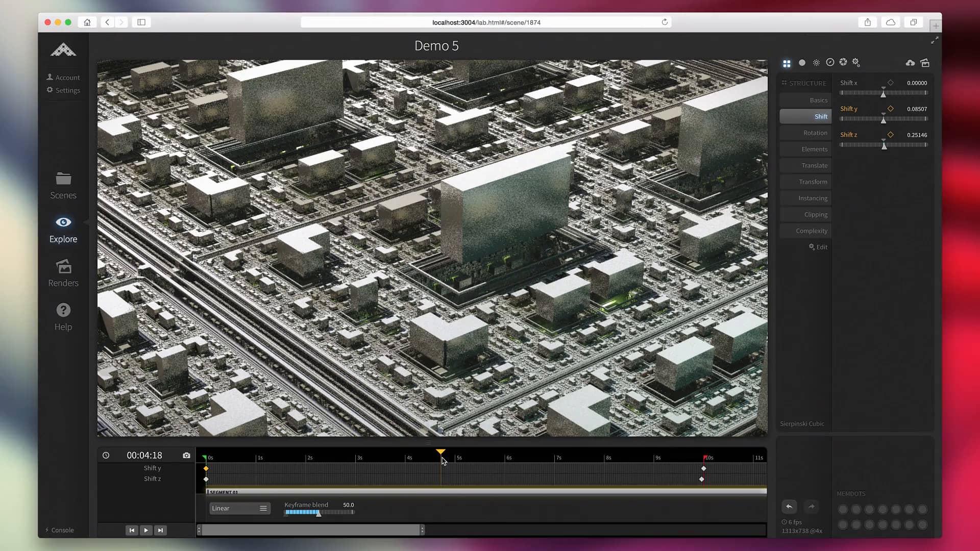
Task: Open the Linear interpolation dropdown
Action: click(240, 508)
